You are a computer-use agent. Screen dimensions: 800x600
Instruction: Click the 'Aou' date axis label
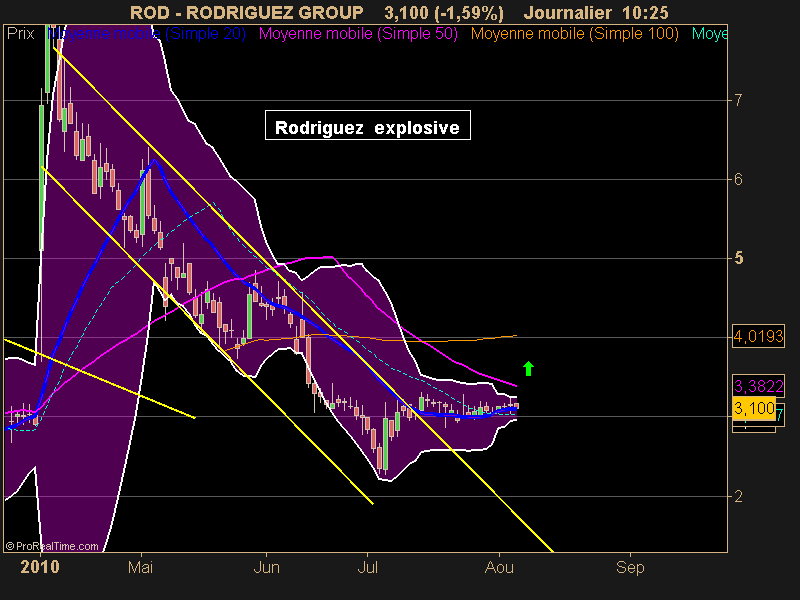click(499, 567)
